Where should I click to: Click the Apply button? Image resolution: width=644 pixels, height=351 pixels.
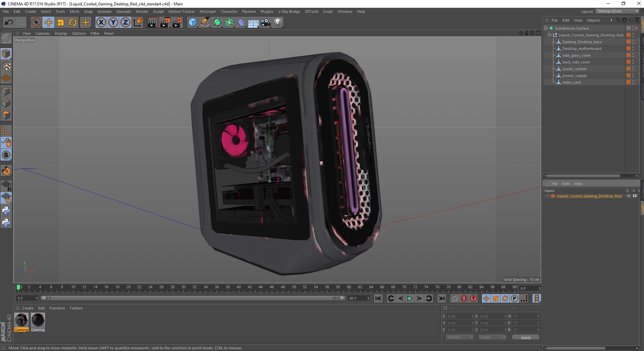tap(526, 337)
